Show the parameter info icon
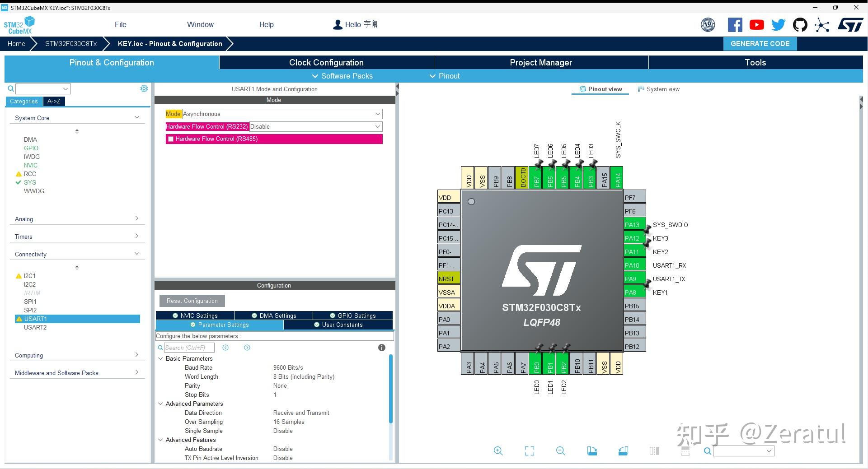Viewport: 868px width, 469px height. (x=382, y=348)
